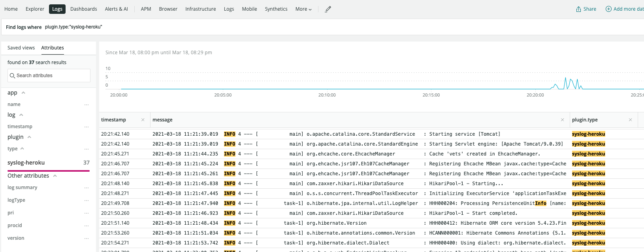Viewport: 644px width, 252px height.
Task: Click the 20:21:50.260 timestamp cell
Action: coord(115,213)
